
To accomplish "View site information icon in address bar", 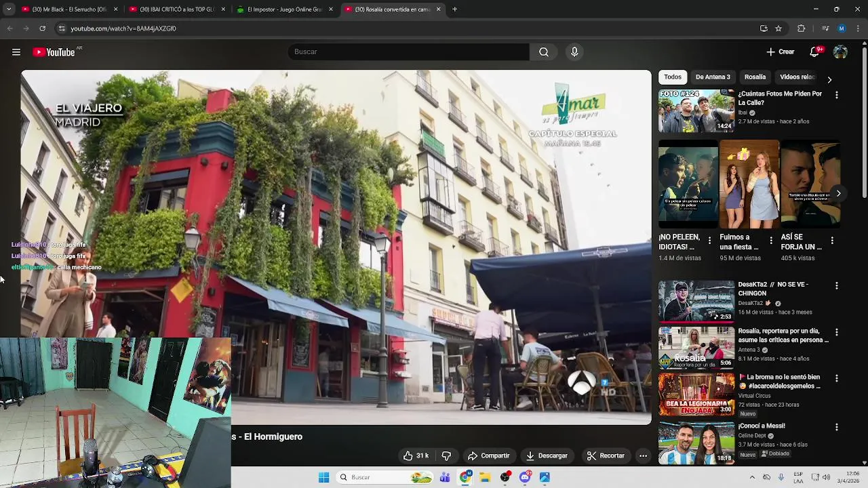I will click(62, 28).
